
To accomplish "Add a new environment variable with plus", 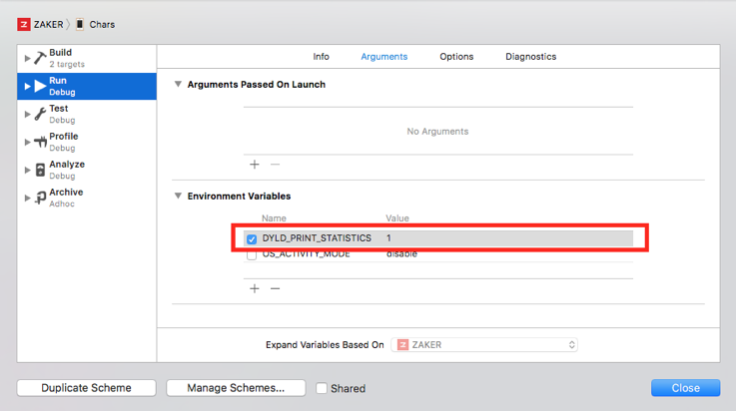I will pos(254,289).
